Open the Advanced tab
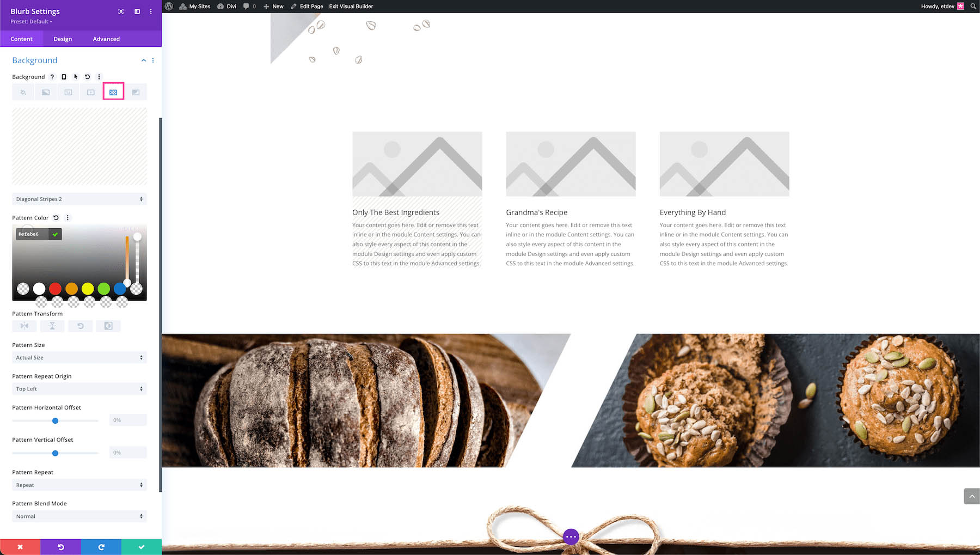Viewport: 980px width, 555px height. click(106, 39)
